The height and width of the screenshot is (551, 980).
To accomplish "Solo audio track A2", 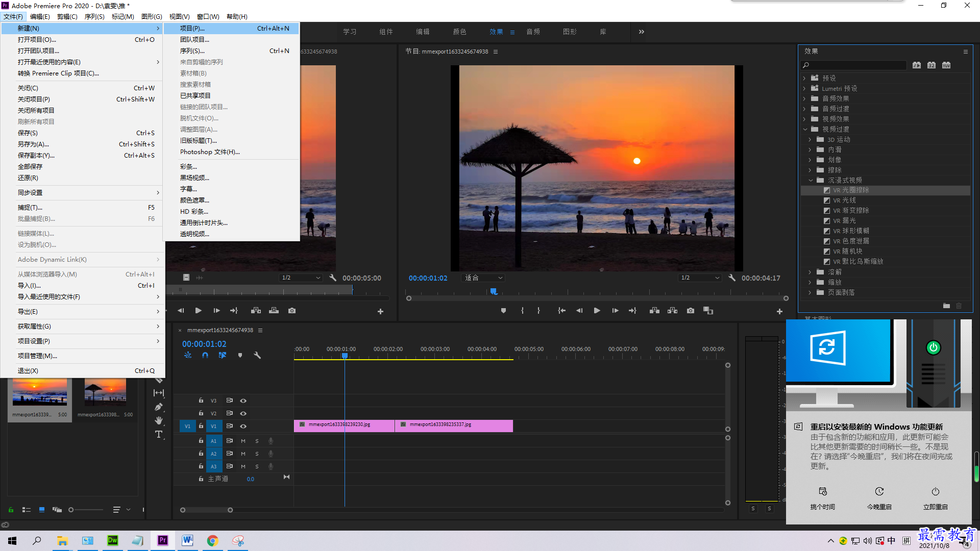I will point(257,454).
